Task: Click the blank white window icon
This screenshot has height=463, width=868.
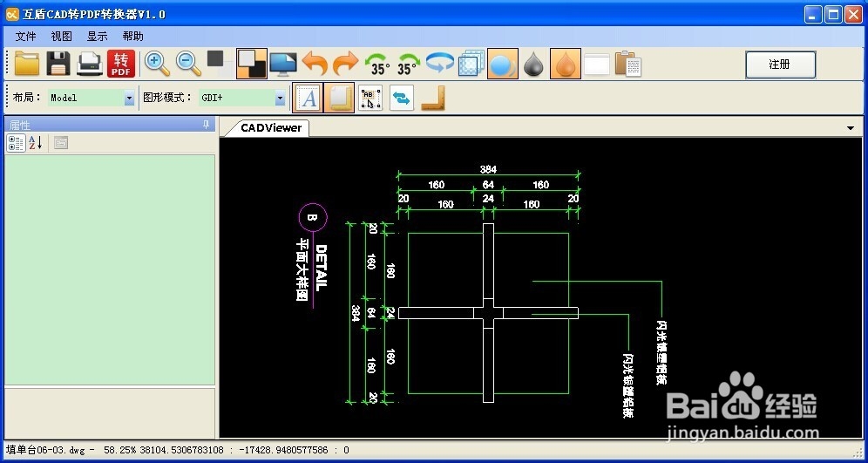Action: (x=597, y=65)
